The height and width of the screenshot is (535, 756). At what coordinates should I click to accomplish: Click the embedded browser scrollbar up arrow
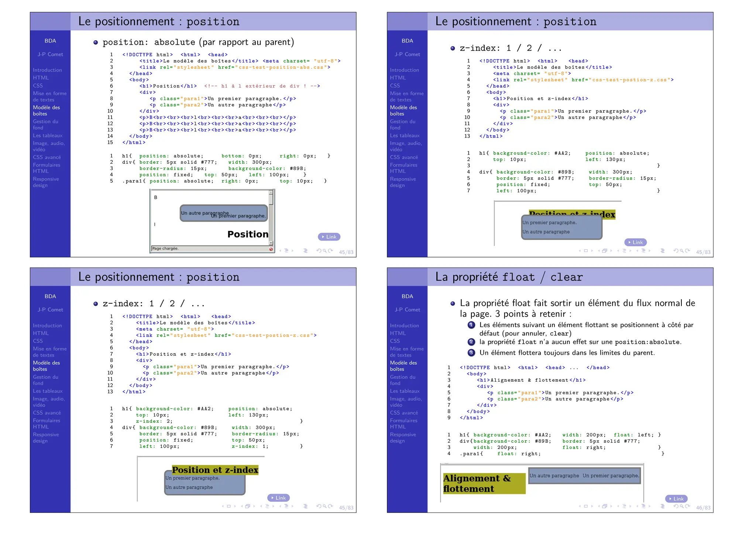coord(271,192)
